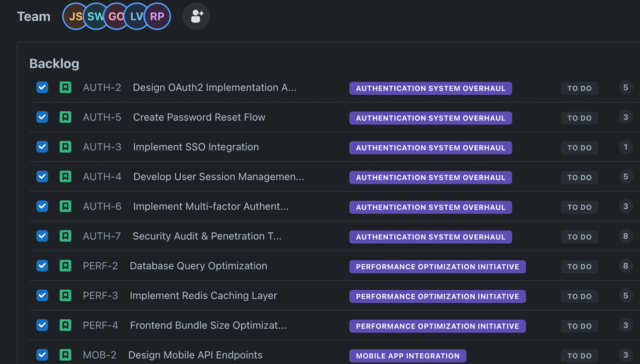The height and width of the screenshot is (364, 640).
Task: Uncheck the AUTH-5 issue checkbox
Action: pyautogui.click(x=42, y=117)
